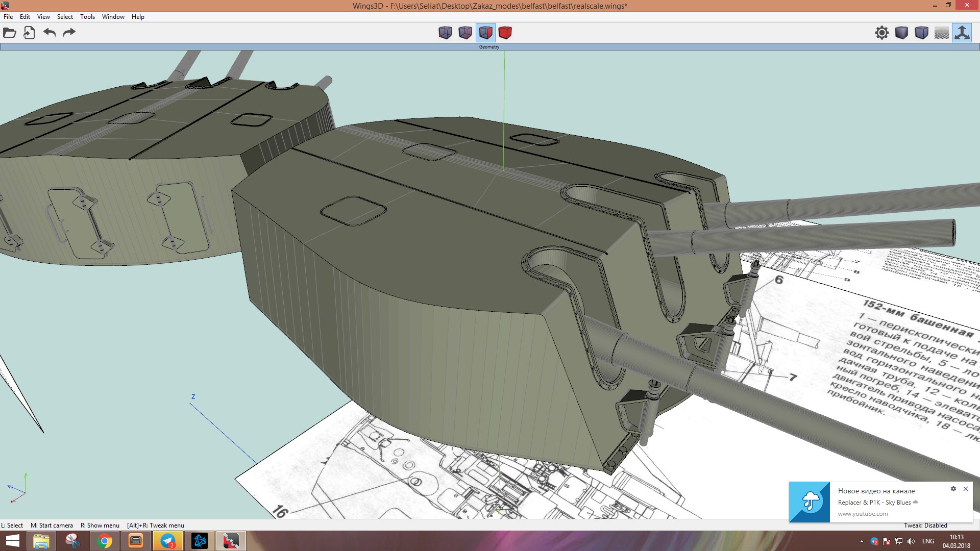
Task: Redo action using right arrow icon
Action: pyautogui.click(x=69, y=33)
